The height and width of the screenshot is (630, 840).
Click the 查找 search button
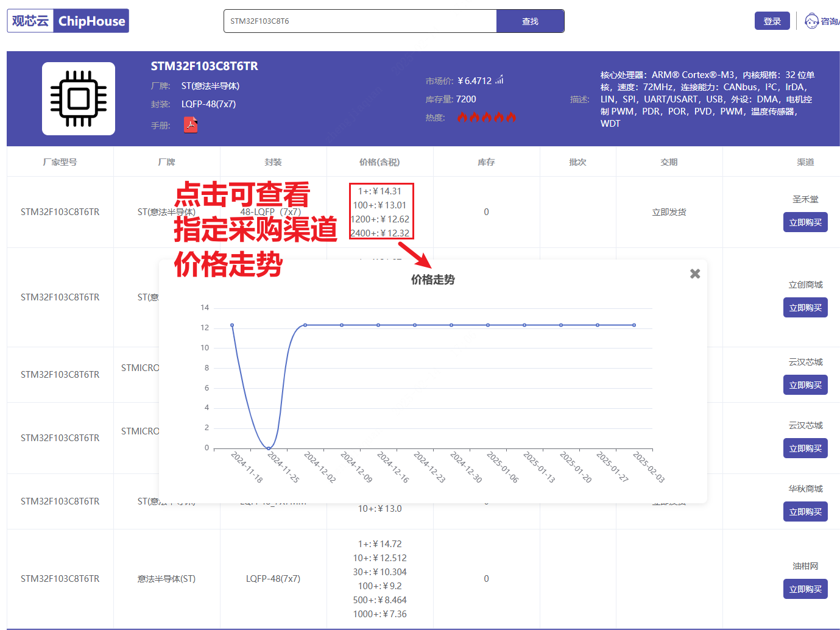[x=530, y=21]
